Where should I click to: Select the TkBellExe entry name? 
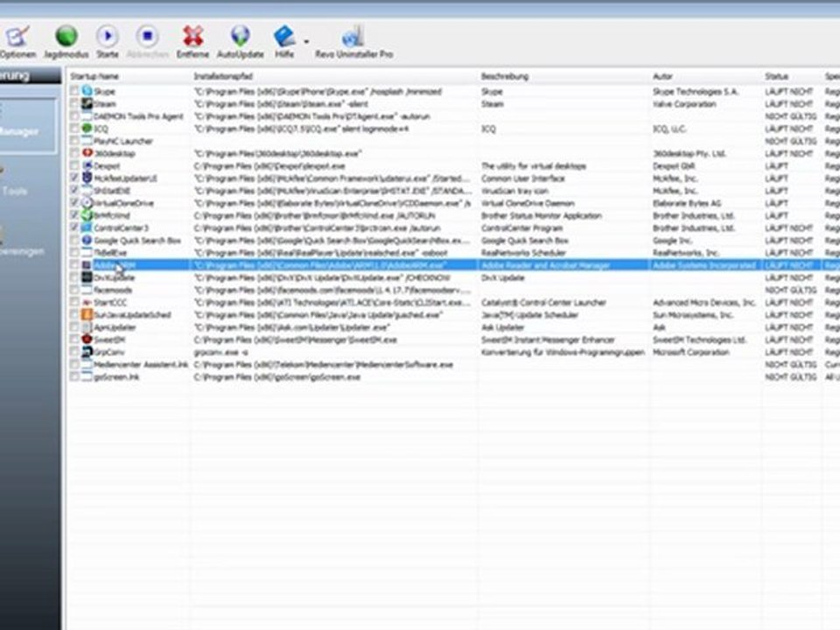pyautogui.click(x=110, y=252)
